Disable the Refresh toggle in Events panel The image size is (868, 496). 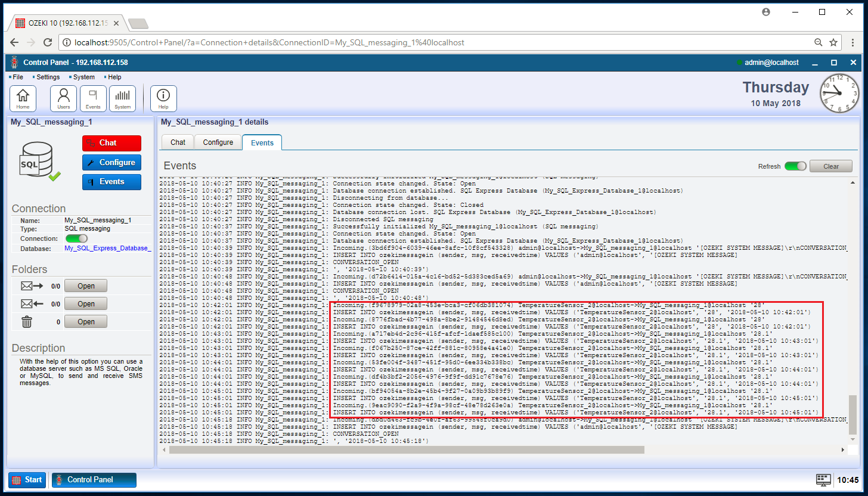pos(795,166)
